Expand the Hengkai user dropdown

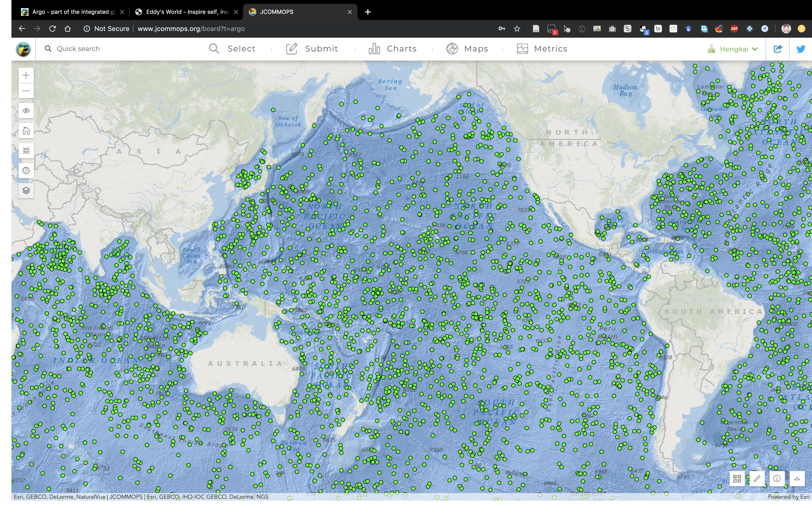coord(733,49)
